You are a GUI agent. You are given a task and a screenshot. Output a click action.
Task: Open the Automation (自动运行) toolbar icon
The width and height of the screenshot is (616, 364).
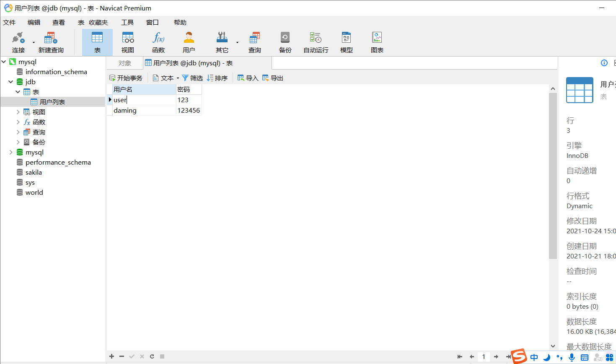click(x=316, y=42)
